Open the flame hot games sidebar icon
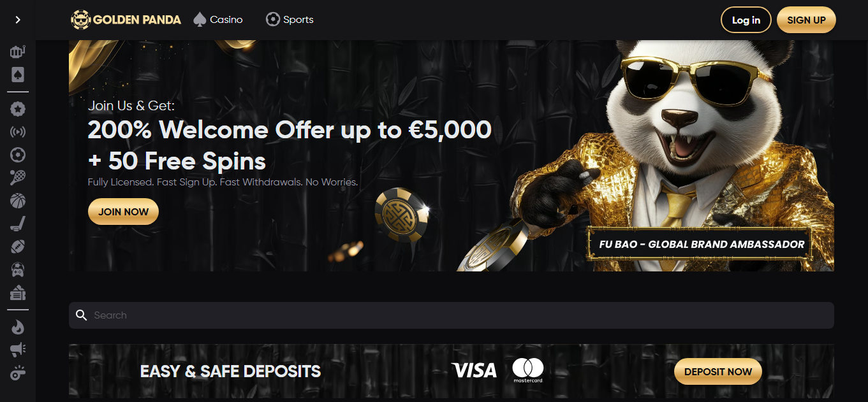 pos(18,327)
